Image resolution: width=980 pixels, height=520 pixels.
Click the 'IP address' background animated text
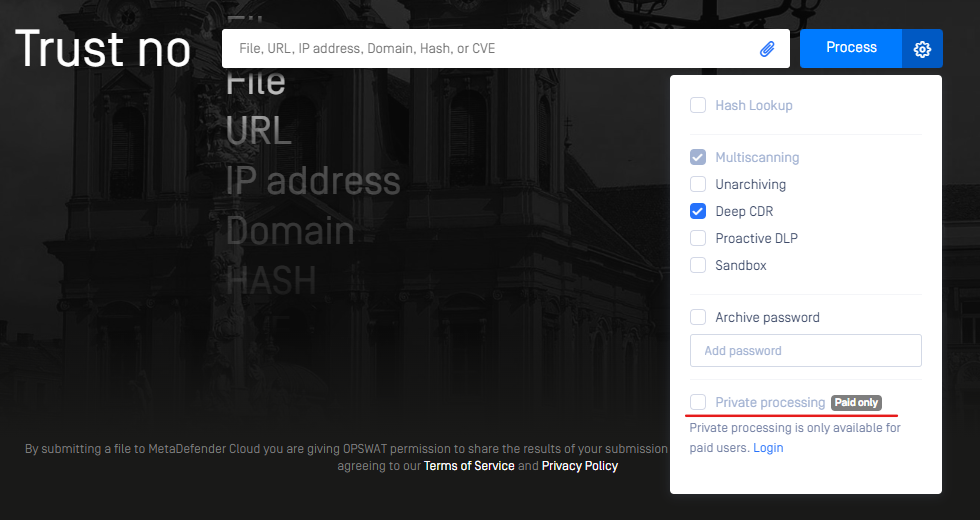312,181
